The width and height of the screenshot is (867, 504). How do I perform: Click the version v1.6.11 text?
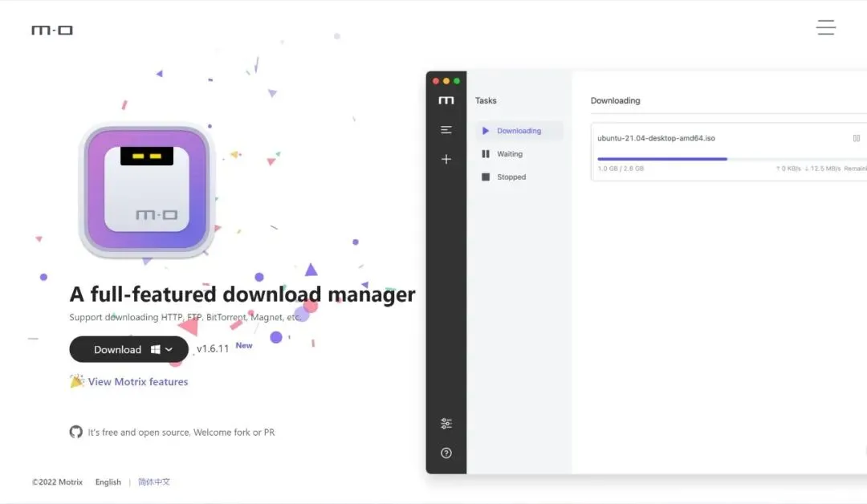coord(212,349)
